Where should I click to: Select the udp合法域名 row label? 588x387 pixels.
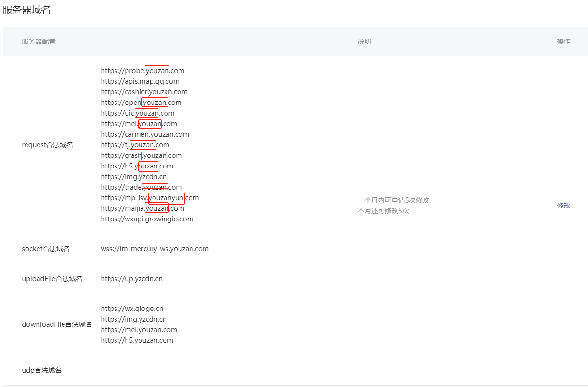41,370
